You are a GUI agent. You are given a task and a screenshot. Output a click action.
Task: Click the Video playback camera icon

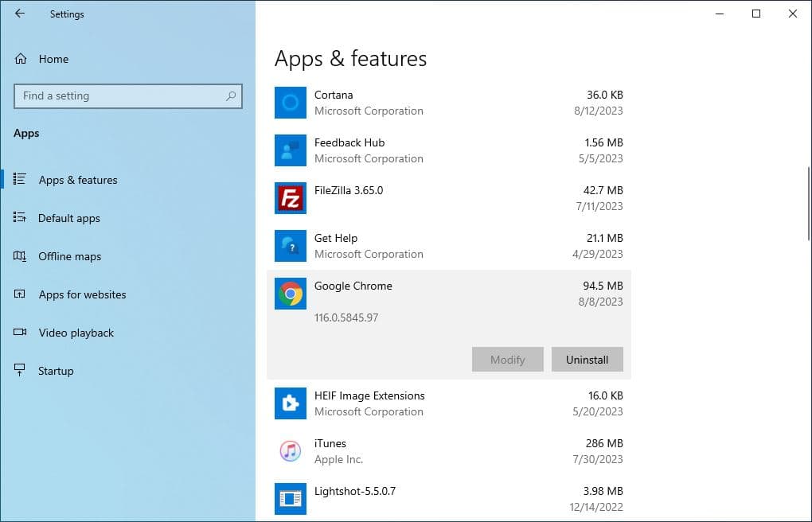(20, 332)
